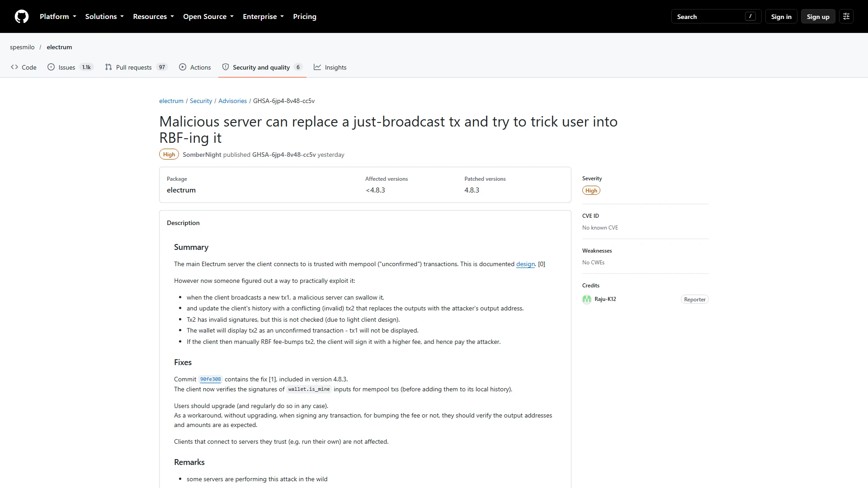Click the Reporter badge
This screenshot has width=868, height=488.
tap(694, 300)
